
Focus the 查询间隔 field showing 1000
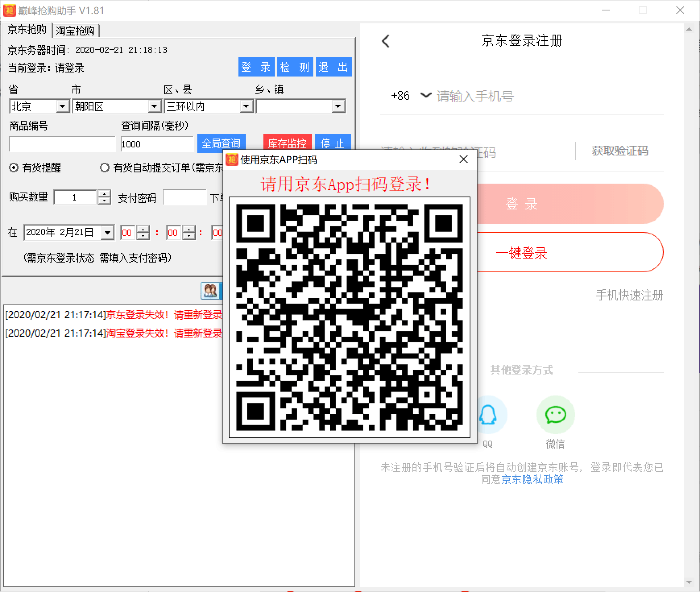point(157,144)
